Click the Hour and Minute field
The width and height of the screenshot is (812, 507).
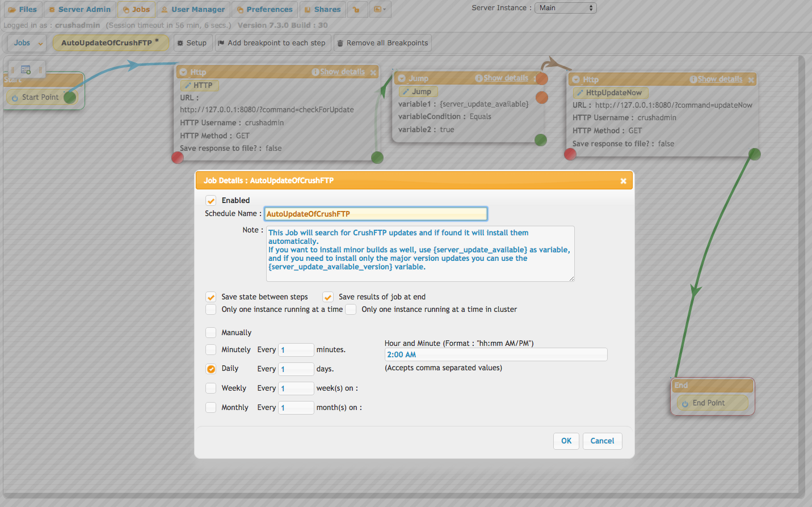pyautogui.click(x=496, y=354)
